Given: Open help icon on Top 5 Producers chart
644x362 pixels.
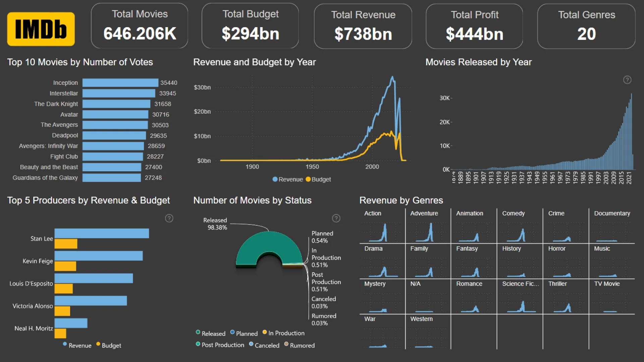Looking at the screenshot, I should point(169,218).
